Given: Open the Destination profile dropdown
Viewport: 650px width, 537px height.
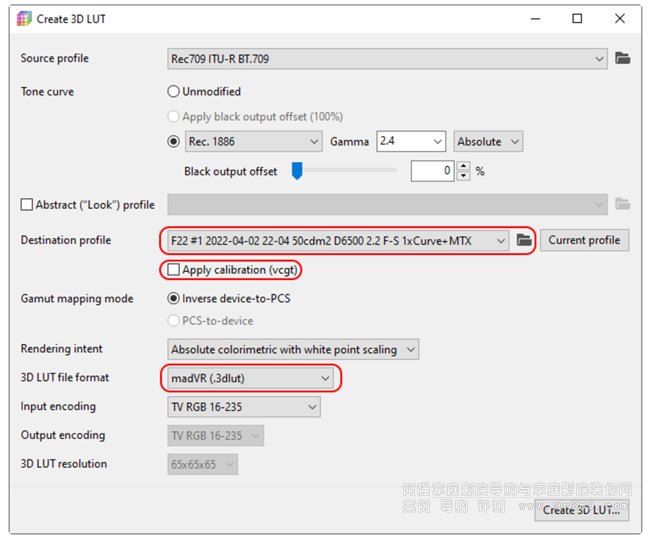Looking at the screenshot, I should point(338,241).
